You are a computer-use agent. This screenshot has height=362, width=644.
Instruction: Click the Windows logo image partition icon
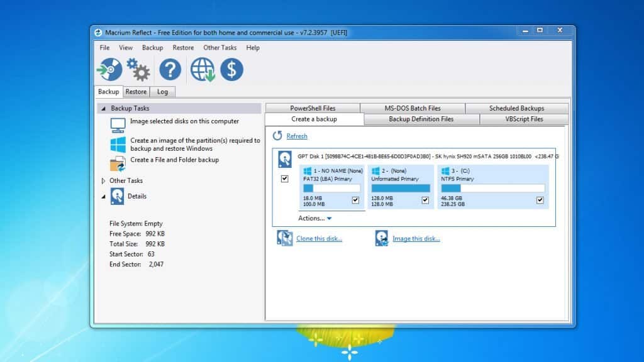point(118,145)
